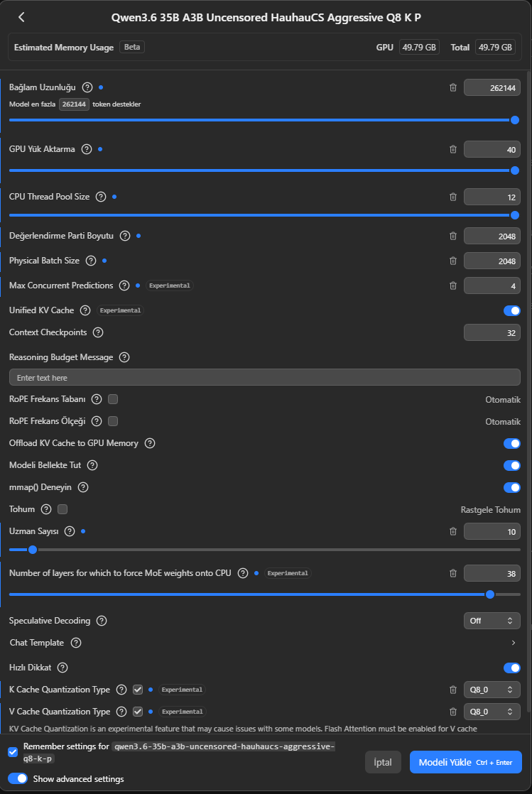Open help for RoPE Frekans Tabanı

97,399
